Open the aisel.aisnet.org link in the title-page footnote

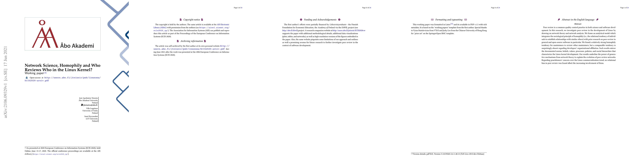(51, 154)
